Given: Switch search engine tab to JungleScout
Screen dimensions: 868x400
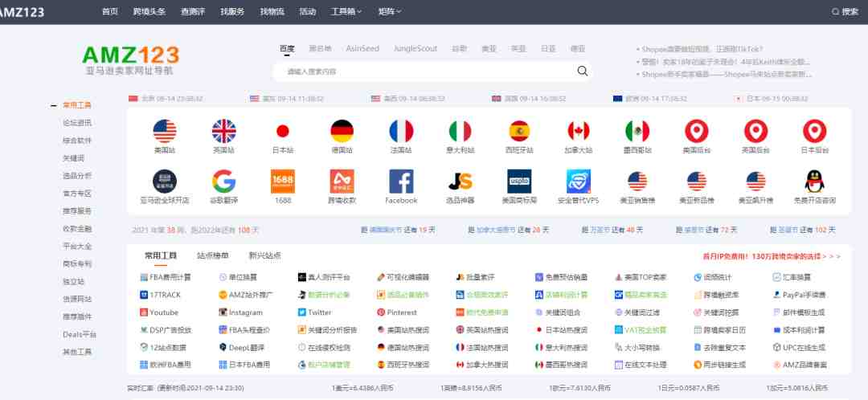Looking at the screenshot, I should 416,49.
